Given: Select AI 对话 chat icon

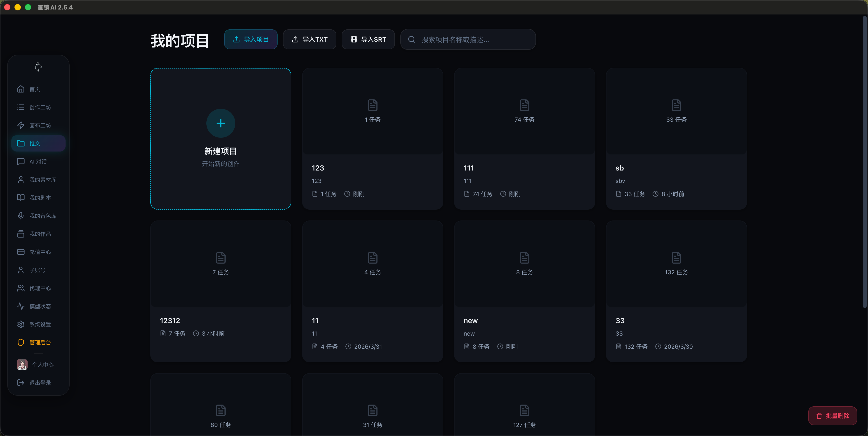Looking at the screenshot, I should click(21, 161).
